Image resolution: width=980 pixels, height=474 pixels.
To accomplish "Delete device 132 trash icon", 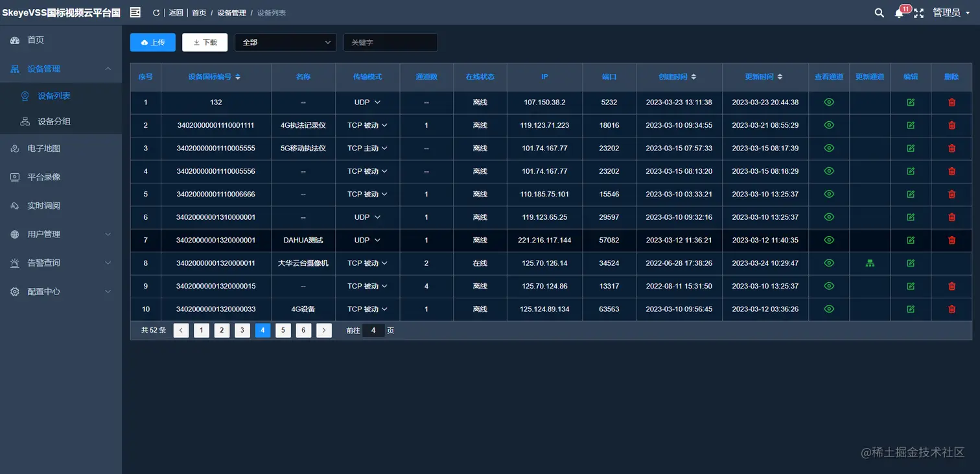I will [x=951, y=102].
